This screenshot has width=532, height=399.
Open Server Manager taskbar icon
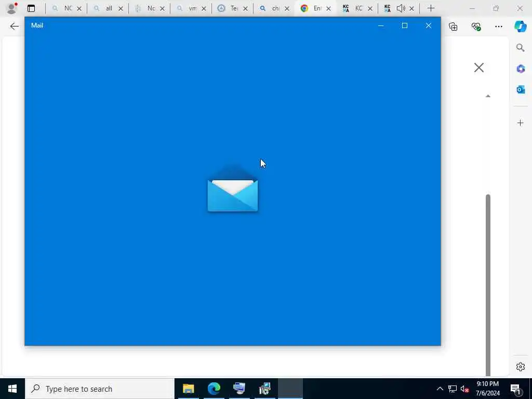click(x=239, y=389)
